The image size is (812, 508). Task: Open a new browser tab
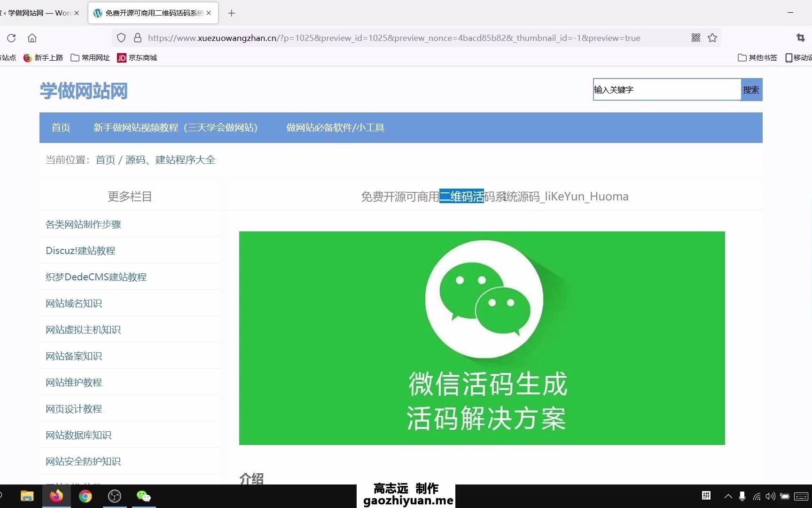click(x=231, y=13)
